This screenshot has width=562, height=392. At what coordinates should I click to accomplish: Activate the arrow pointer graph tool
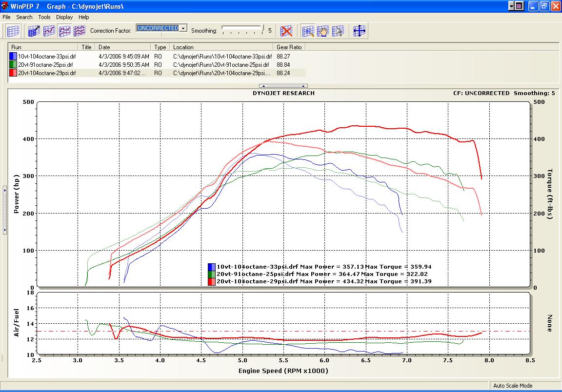(338, 31)
